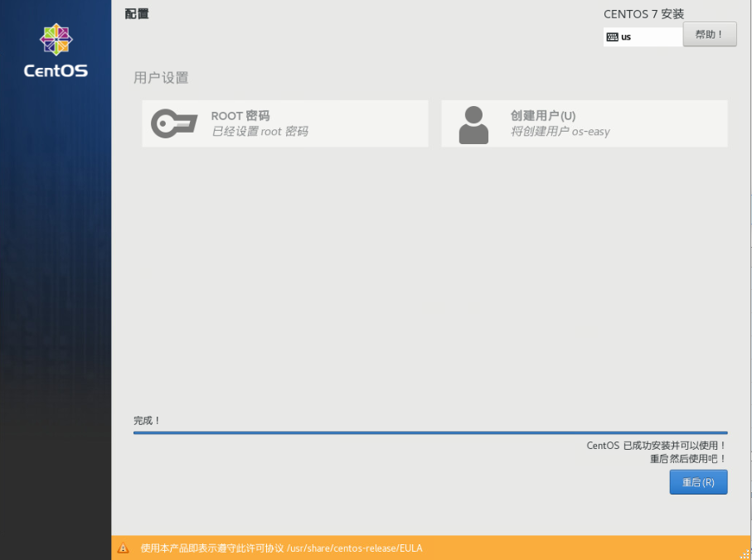Click the 完成! status label
The height and width of the screenshot is (560, 752).
point(147,421)
